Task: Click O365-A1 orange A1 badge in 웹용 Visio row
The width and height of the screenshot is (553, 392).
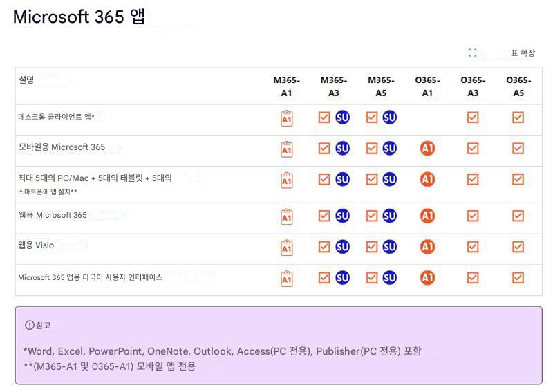Action: pos(427,247)
